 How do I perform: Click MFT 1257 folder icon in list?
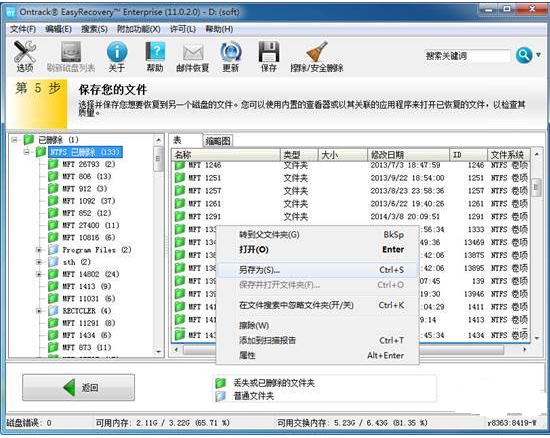click(180, 191)
